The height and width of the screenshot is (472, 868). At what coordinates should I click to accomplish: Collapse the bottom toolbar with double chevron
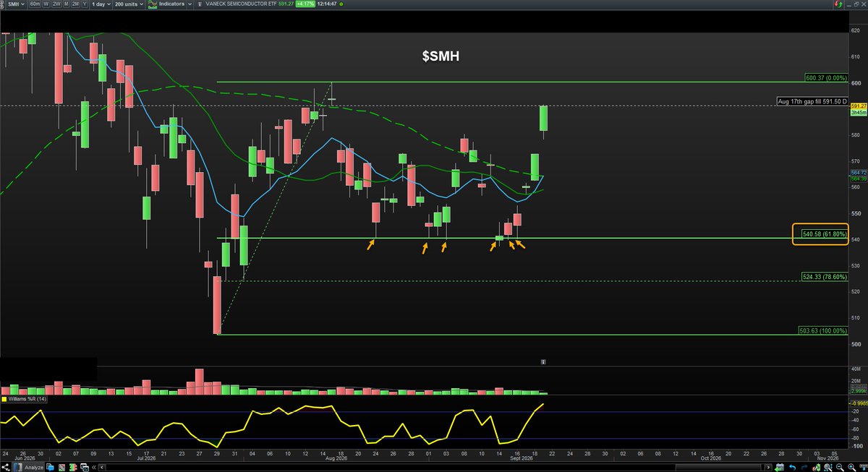[x=93, y=468]
